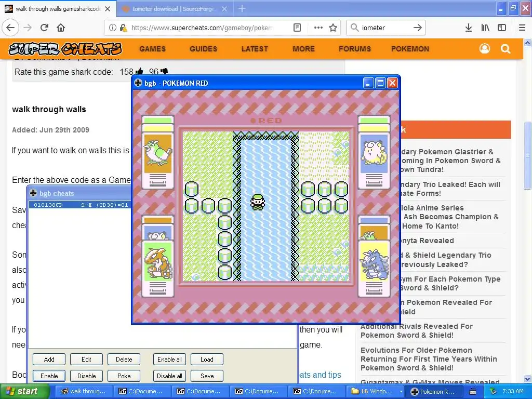Image resolution: width=532 pixels, height=399 pixels.
Task: Reload the page with the refresh icon
Action: coord(45,28)
